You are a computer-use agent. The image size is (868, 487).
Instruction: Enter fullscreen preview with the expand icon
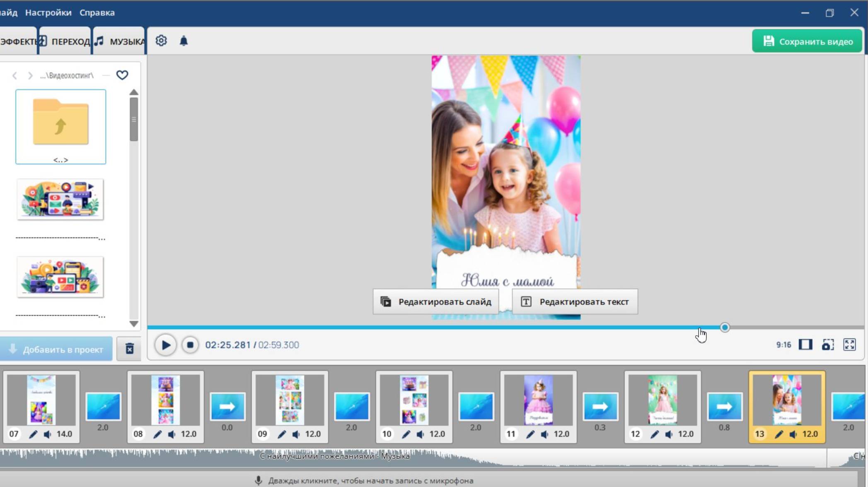(x=849, y=344)
